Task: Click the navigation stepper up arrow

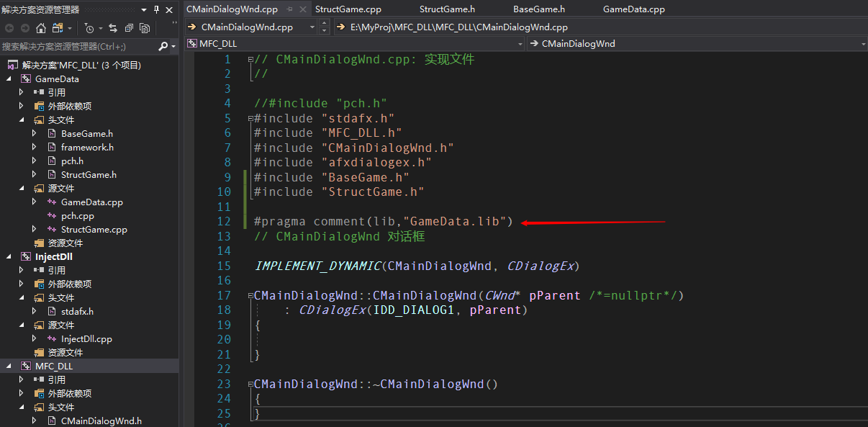Action: pos(324,23)
